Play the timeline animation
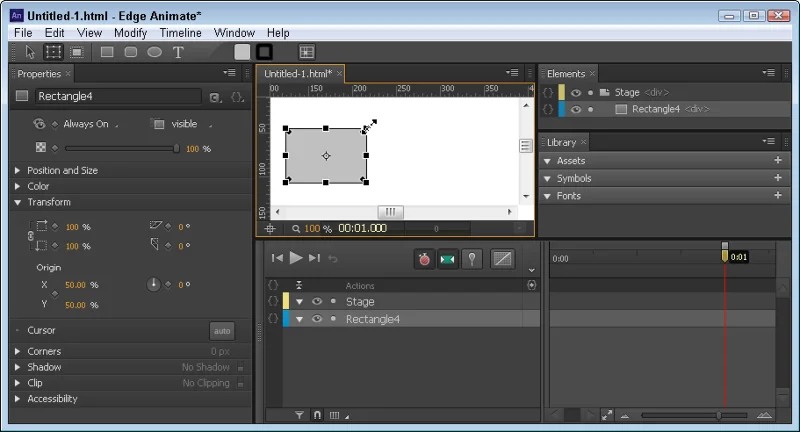Viewport: 800px width, 432px height. 296,258
